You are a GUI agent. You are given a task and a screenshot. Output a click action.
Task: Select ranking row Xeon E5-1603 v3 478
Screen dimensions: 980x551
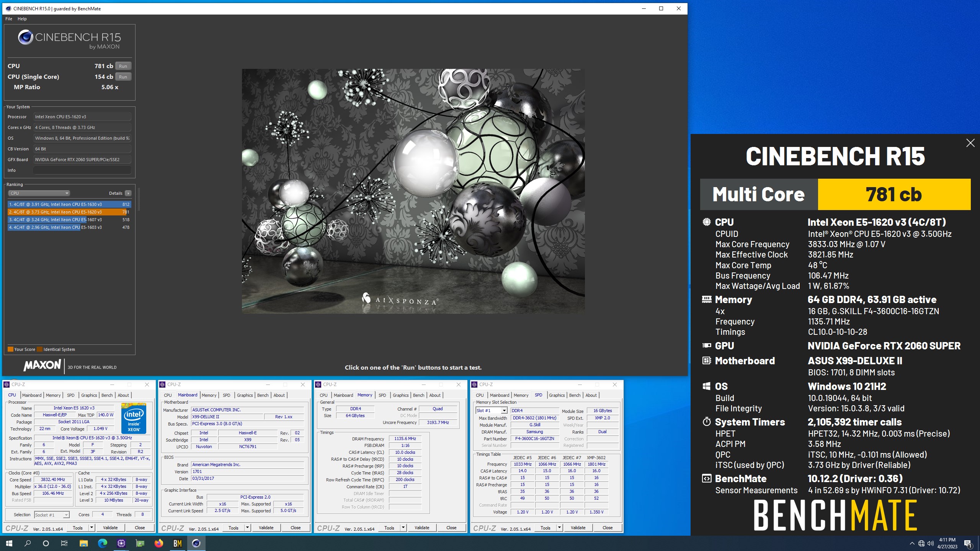(69, 227)
